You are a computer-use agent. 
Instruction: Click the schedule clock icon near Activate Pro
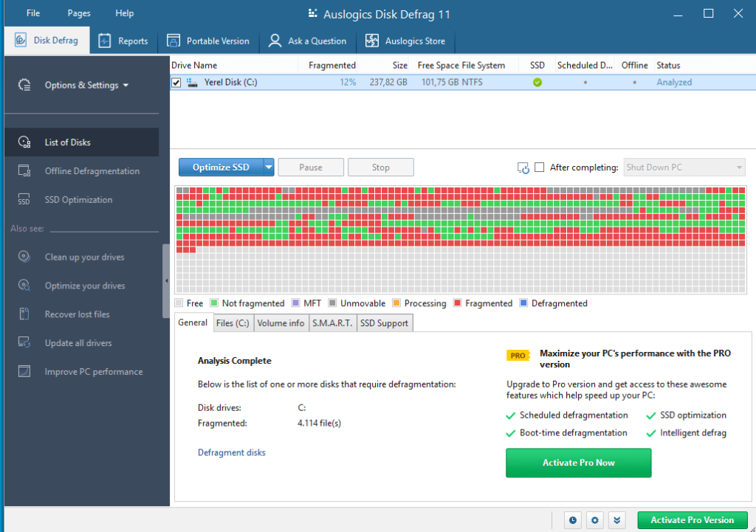(573, 519)
